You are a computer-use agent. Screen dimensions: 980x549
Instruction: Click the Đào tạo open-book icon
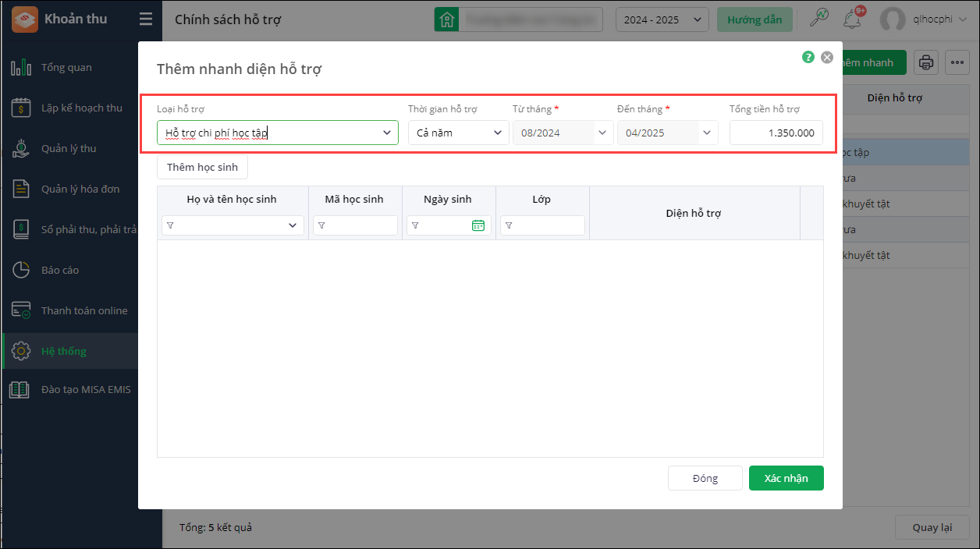click(x=20, y=390)
